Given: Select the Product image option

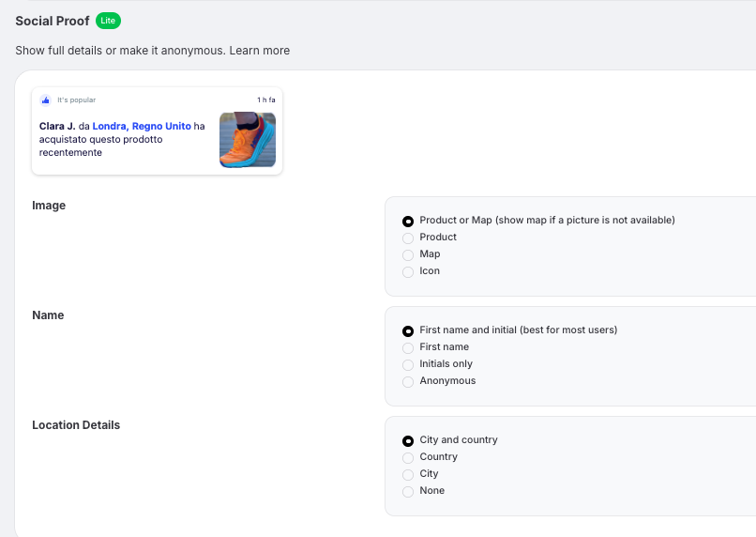Looking at the screenshot, I should point(408,238).
